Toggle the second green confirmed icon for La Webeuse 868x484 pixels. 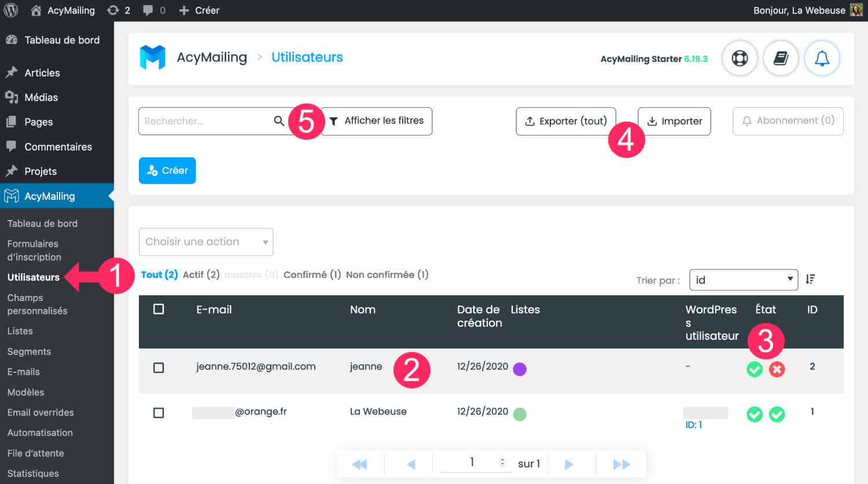click(777, 414)
